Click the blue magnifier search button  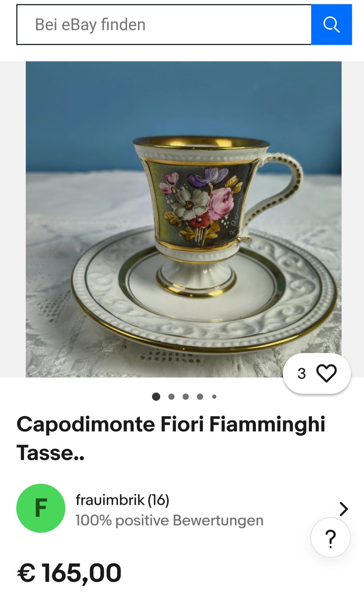[331, 25]
